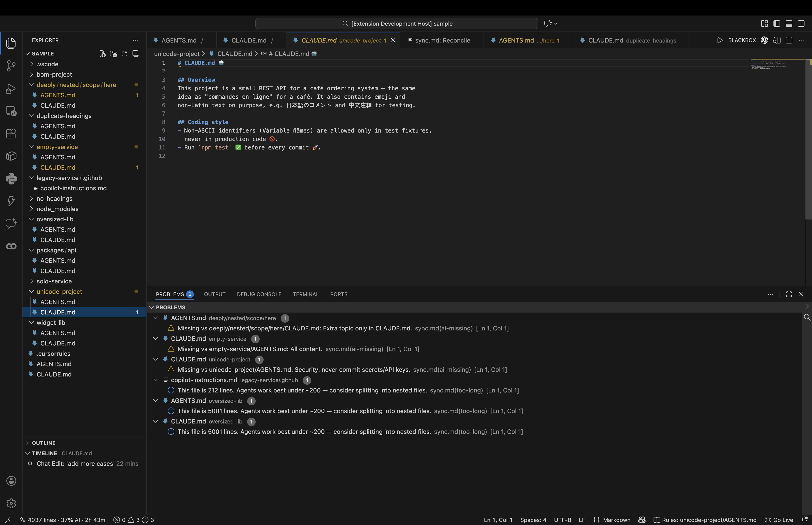Maximize the bottom panel size
The image size is (812, 525).
[789, 294]
